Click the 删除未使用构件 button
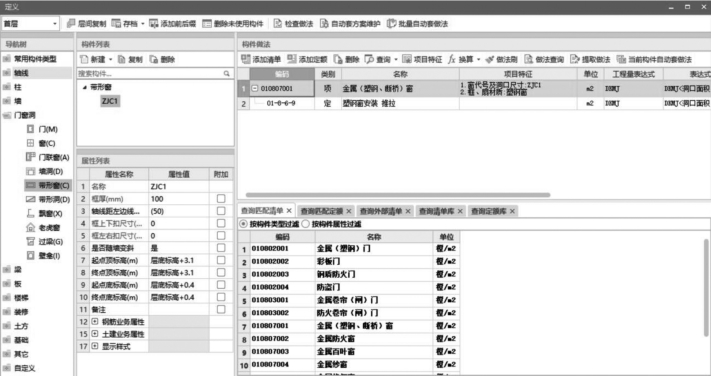This screenshot has height=376, width=711. point(233,24)
